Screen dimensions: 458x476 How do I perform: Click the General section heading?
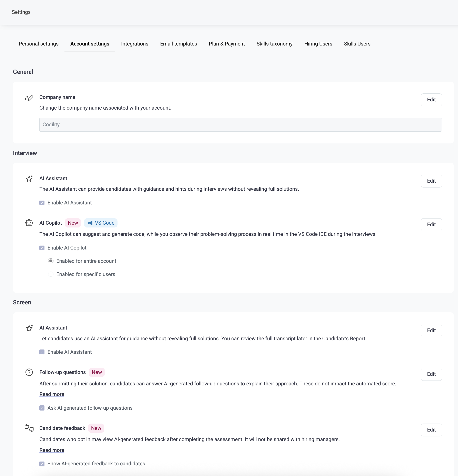click(x=23, y=72)
